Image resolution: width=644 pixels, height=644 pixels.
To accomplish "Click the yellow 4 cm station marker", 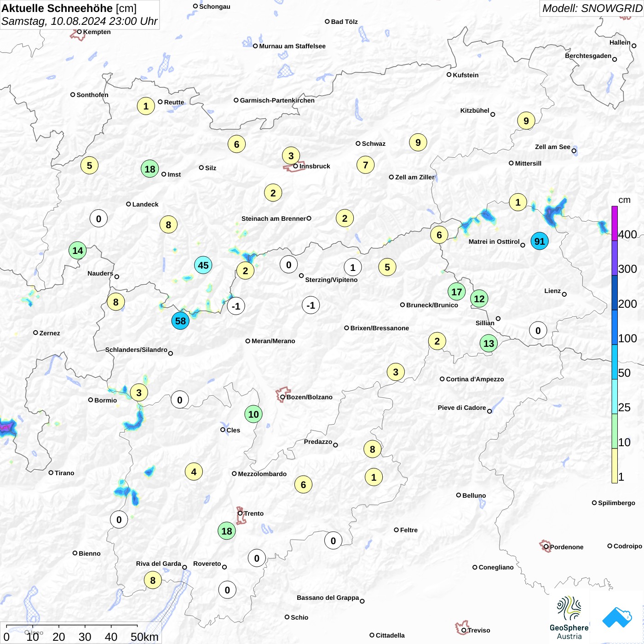I will 194,471.
